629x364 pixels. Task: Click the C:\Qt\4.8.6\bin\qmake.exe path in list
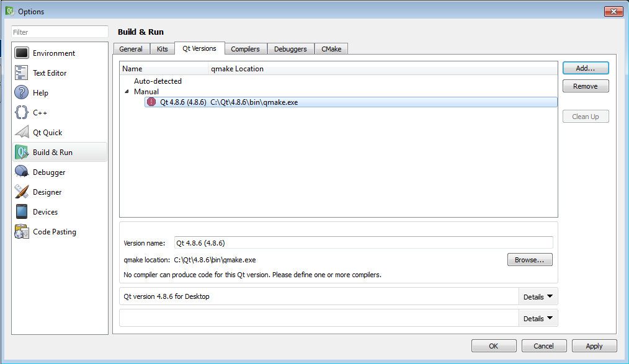(x=254, y=102)
